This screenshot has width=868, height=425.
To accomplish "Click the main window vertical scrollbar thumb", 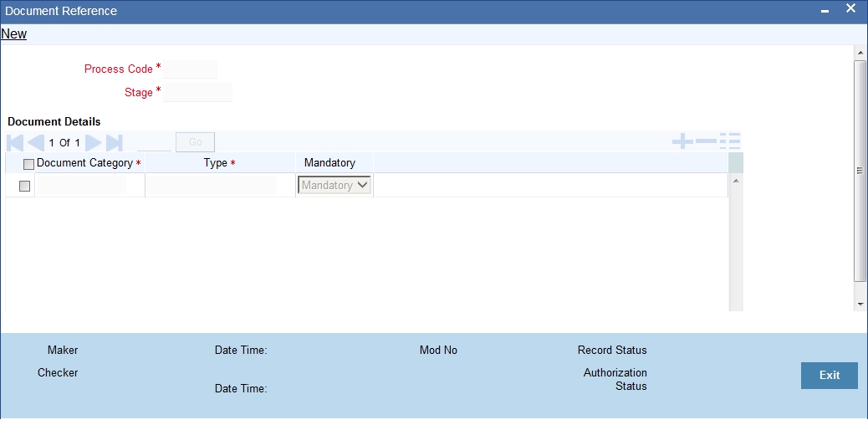I will click(860, 171).
